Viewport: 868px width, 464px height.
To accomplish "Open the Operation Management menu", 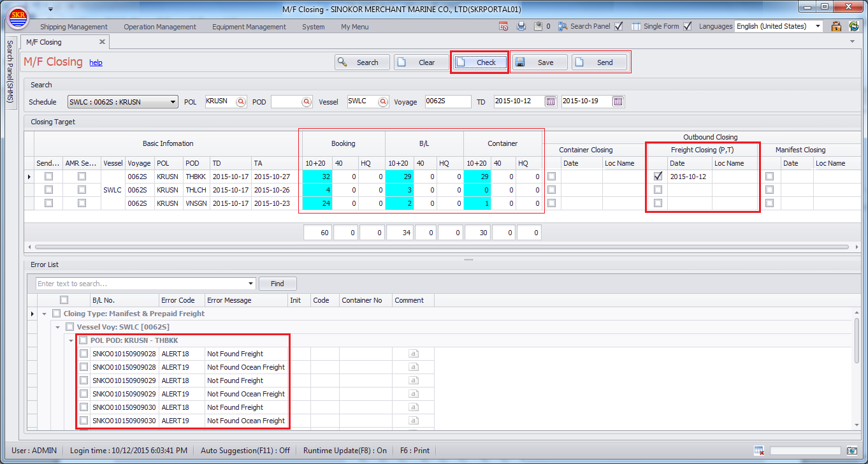I will [160, 27].
